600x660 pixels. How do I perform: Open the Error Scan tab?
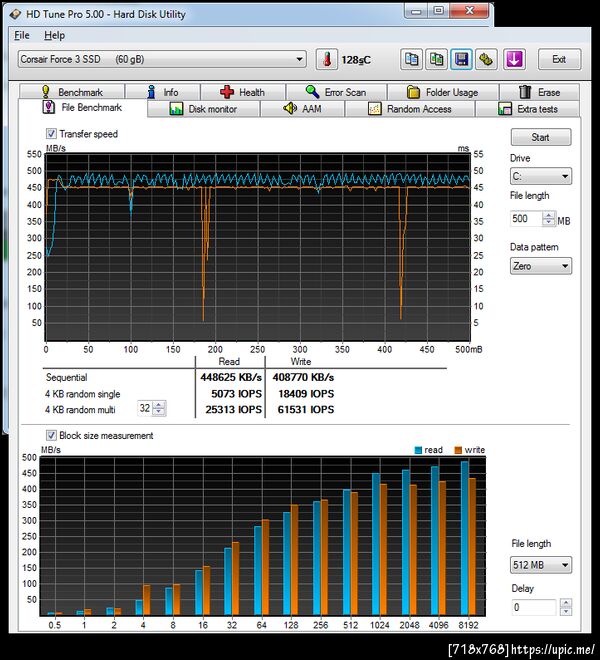click(336, 92)
